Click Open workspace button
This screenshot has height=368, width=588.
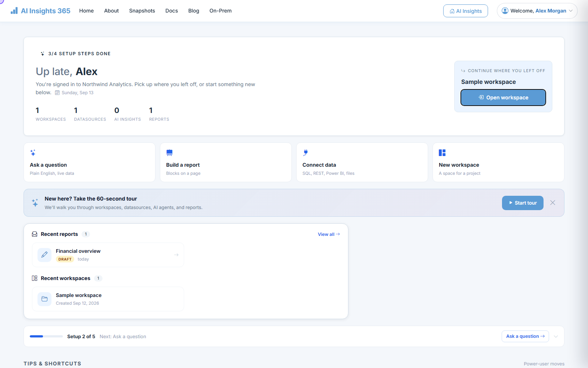coord(503,98)
